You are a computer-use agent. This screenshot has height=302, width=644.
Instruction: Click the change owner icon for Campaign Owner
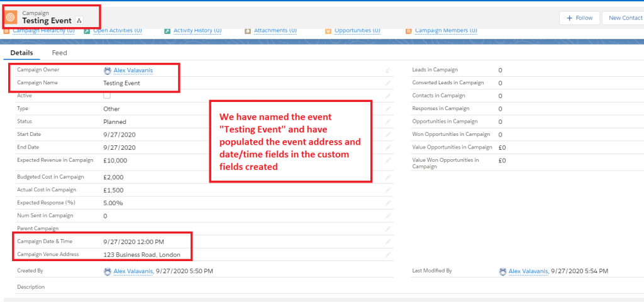(388, 70)
